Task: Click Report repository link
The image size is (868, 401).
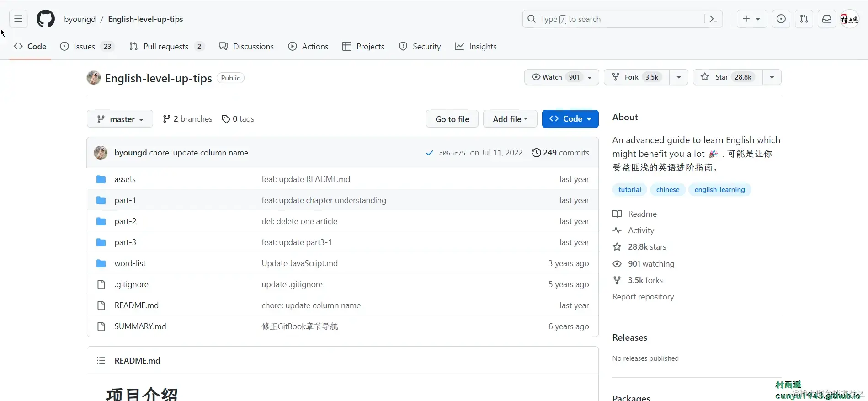Action: [643, 297]
